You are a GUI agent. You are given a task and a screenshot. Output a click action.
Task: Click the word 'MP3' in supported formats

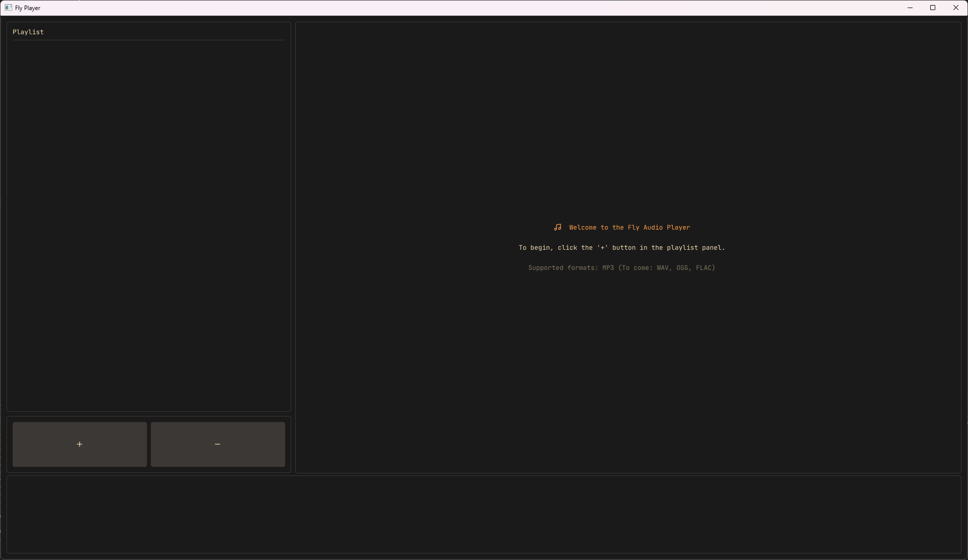pos(608,268)
